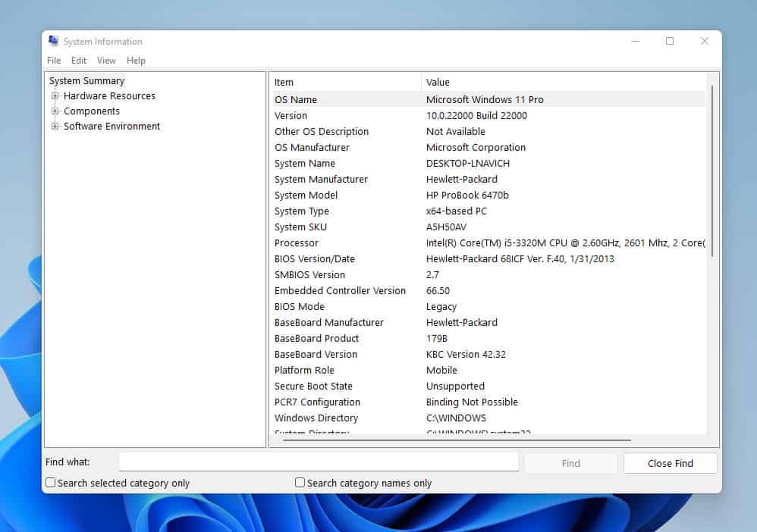The image size is (757, 532).
Task: Open the Help menu
Action: [136, 61]
